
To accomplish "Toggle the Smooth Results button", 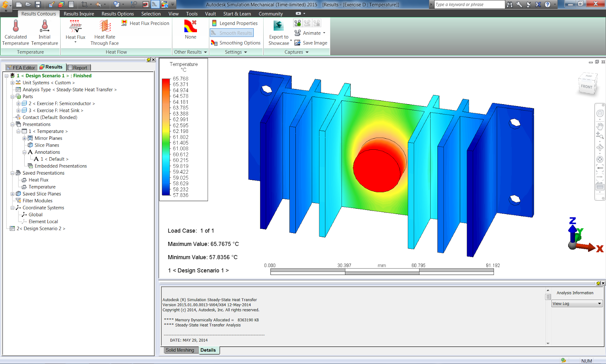I will (232, 33).
